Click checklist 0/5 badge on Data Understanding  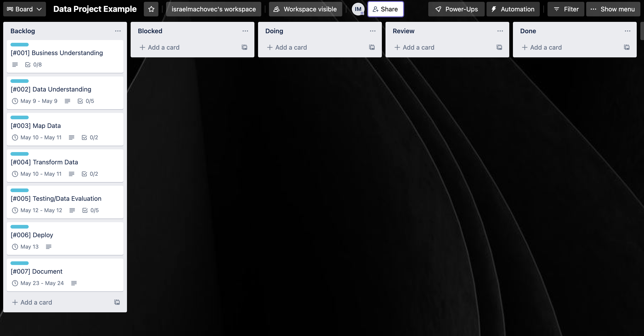point(86,101)
